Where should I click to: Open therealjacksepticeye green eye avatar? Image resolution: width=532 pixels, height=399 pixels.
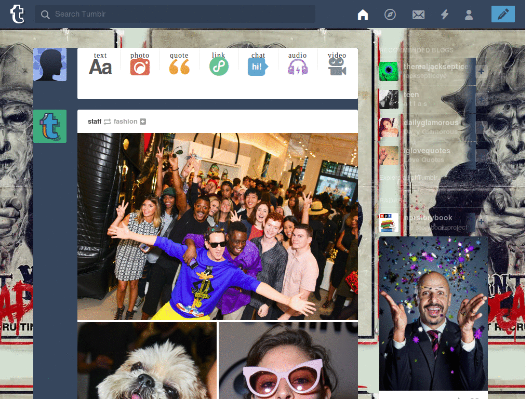coord(389,71)
